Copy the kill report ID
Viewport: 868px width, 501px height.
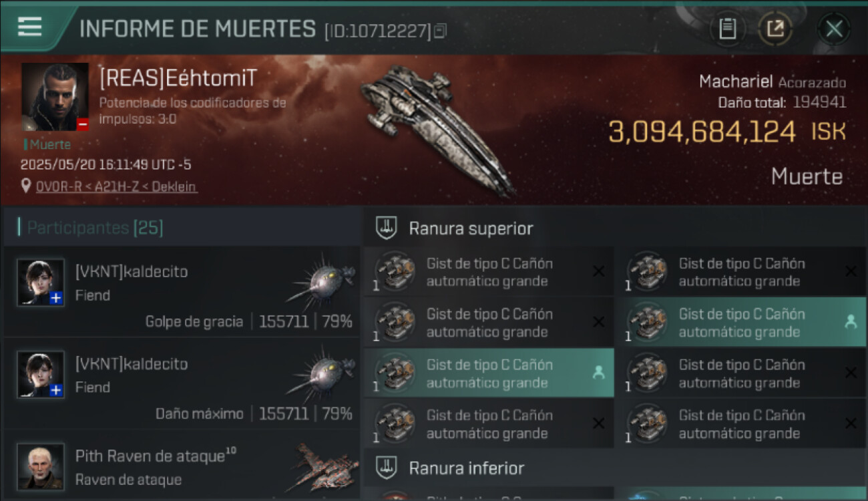[439, 31]
